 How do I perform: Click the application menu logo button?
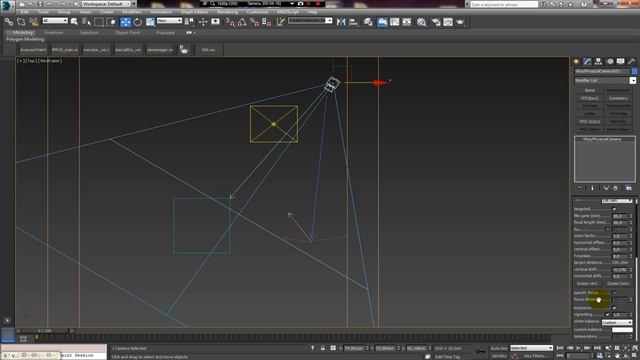point(7,5)
